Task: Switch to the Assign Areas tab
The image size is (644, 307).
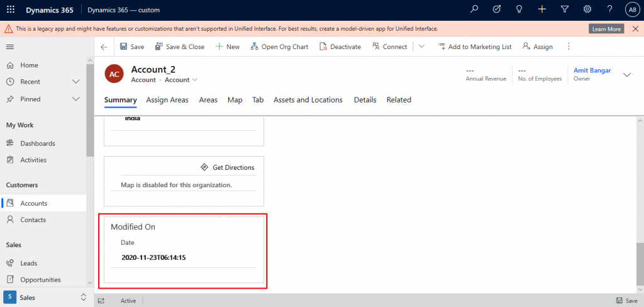Action: pos(167,100)
